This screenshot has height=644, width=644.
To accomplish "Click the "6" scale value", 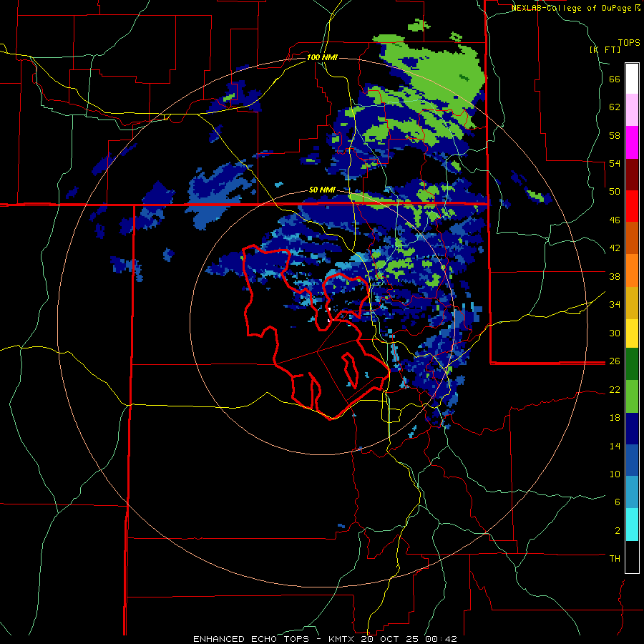I will (618, 502).
